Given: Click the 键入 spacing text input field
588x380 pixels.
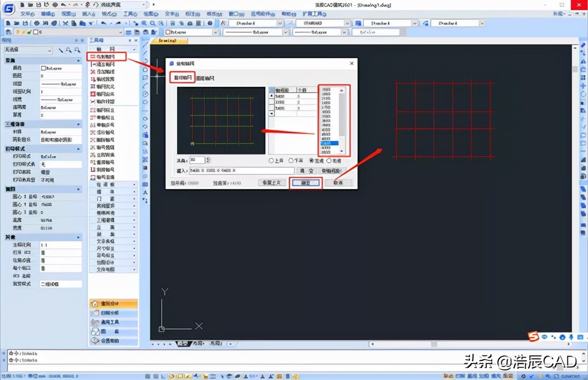Looking at the screenshot, I should click(242, 171).
